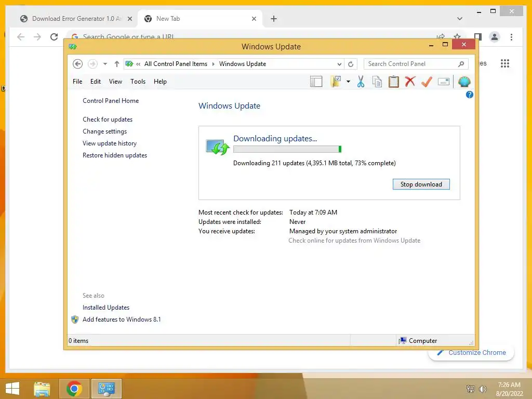Screen dimensions: 532x399
Task: Open Installed Updates link
Action: click(106, 308)
